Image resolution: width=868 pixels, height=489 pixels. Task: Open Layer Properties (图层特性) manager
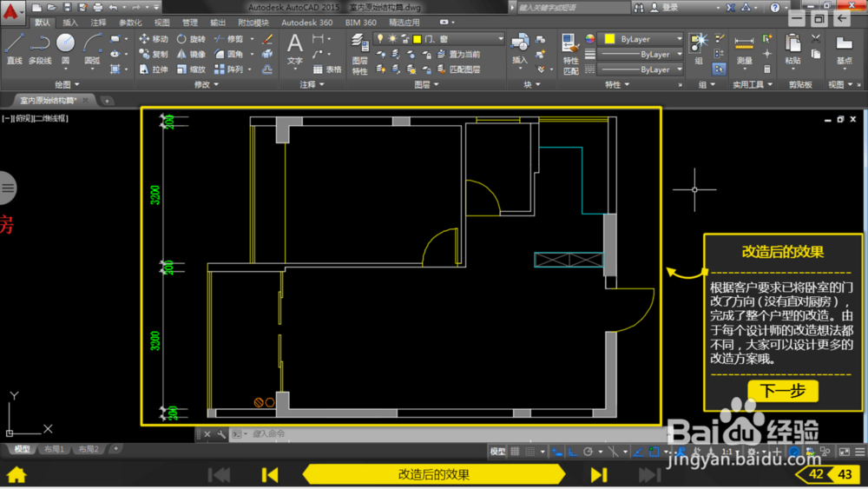pyautogui.click(x=360, y=54)
